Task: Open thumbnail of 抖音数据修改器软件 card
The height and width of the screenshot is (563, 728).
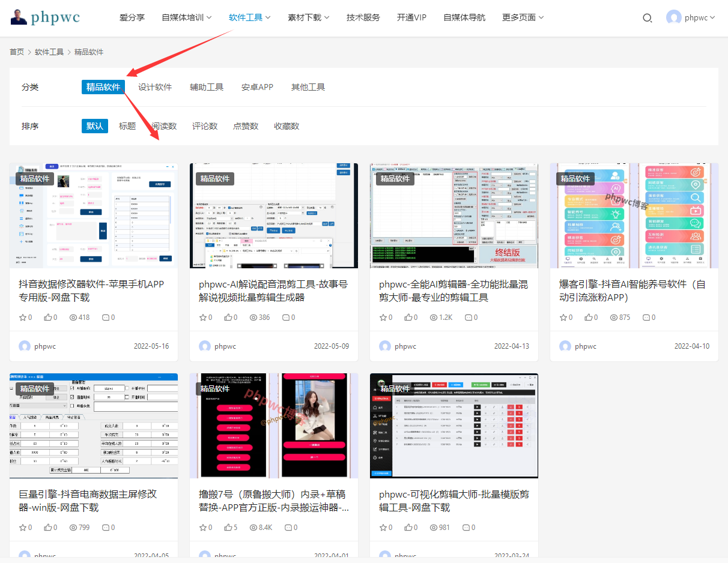Action: tap(94, 215)
